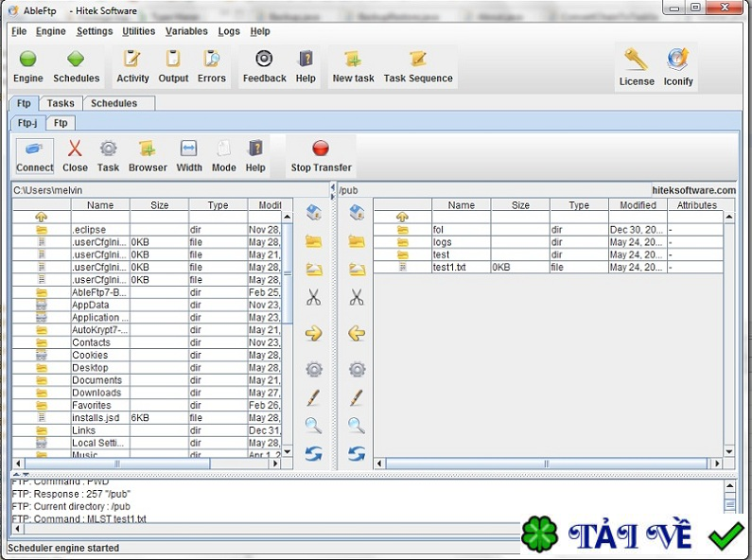Select the Downloads folder in local list
The width and height of the screenshot is (752, 560).
[x=96, y=393]
